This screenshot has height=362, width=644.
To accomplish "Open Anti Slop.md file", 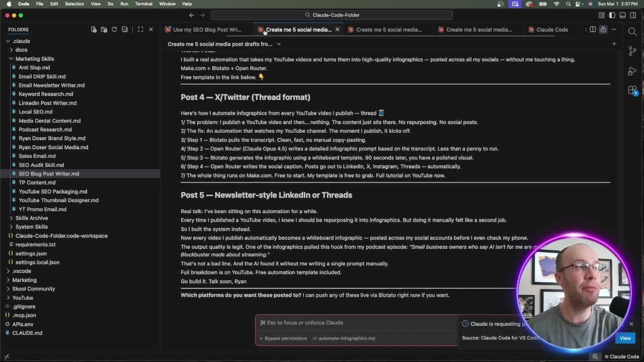I will (34, 67).
